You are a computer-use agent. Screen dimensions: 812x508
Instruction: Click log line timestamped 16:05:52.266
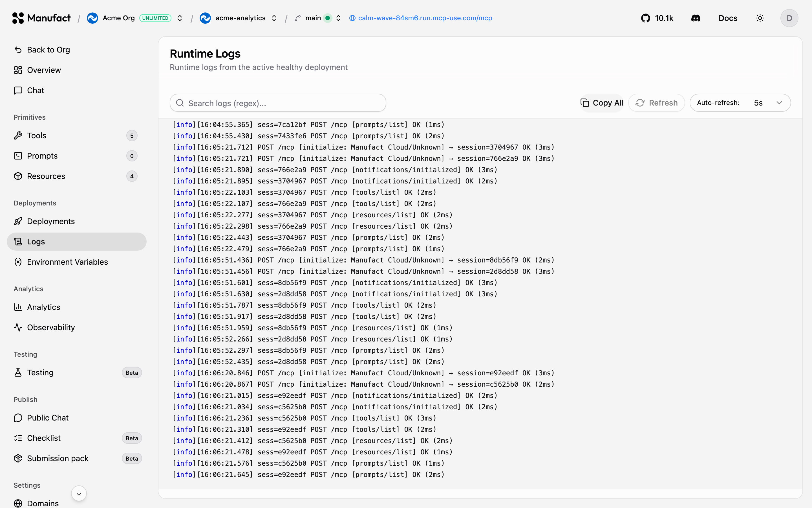312,339
